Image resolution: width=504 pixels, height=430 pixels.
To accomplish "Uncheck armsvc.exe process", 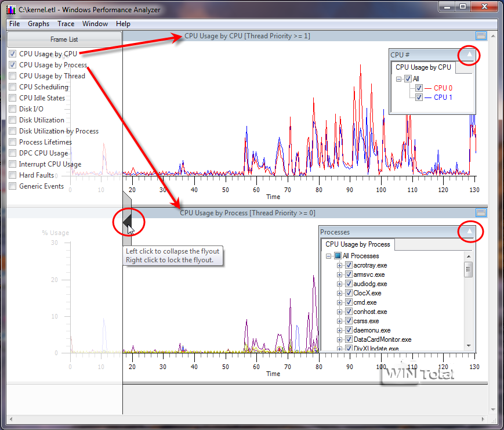I will coord(349,274).
